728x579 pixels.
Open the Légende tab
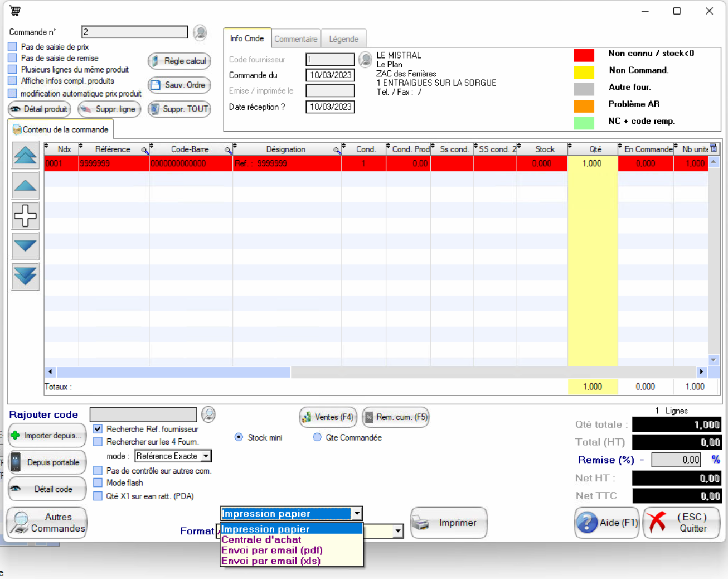click(x=343, y=39)
